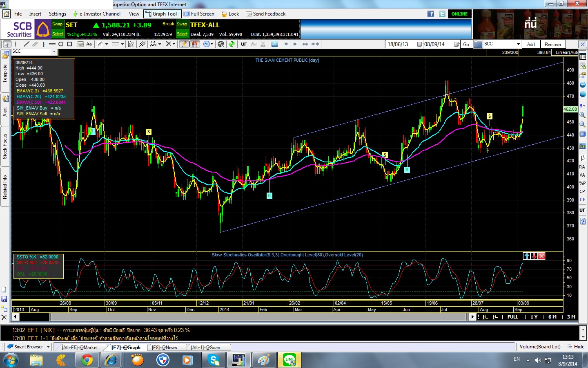Toggle the Graph Tool button
This screenshot has height=368, width=588.
click(162, 14)
